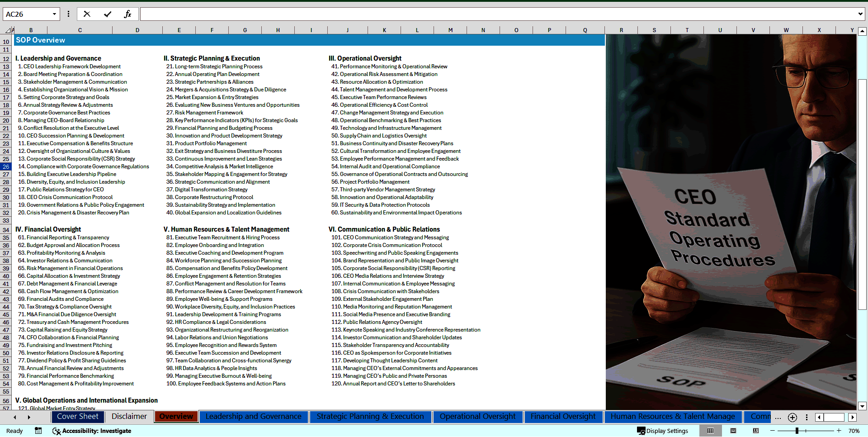Open the Name Box dropdown arrow
868x437 pixels.
point(54,14)
